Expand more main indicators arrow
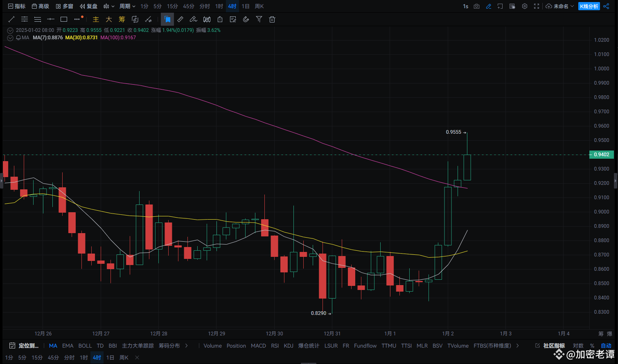This screenshot has width=618, height=364. pyautogui.click(x=187, y=346)
